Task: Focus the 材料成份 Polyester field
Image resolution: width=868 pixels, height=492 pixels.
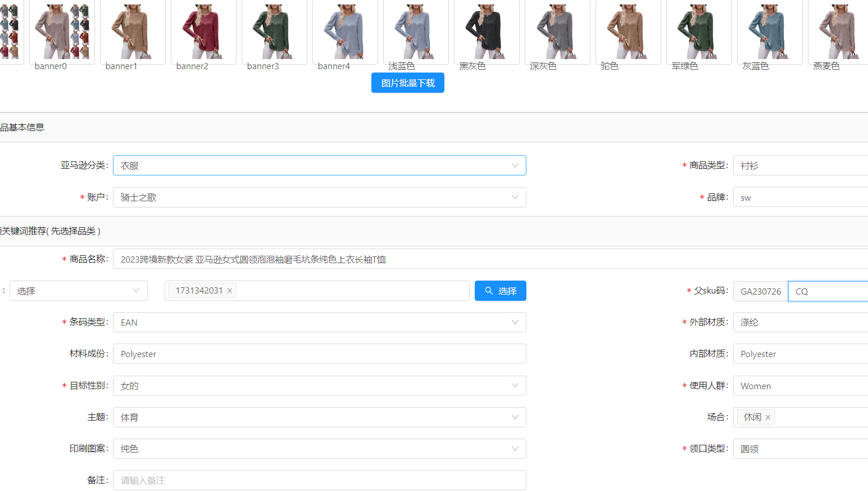Action: coord(319,354)
